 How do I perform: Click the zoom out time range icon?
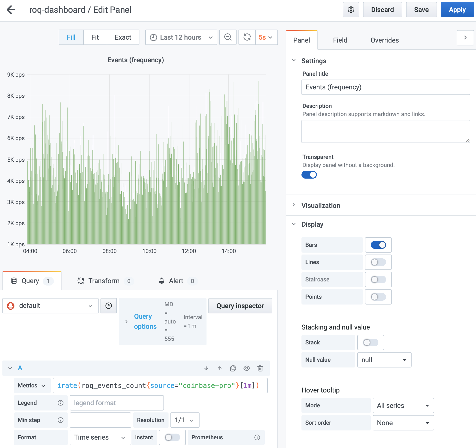click(228, 37)
